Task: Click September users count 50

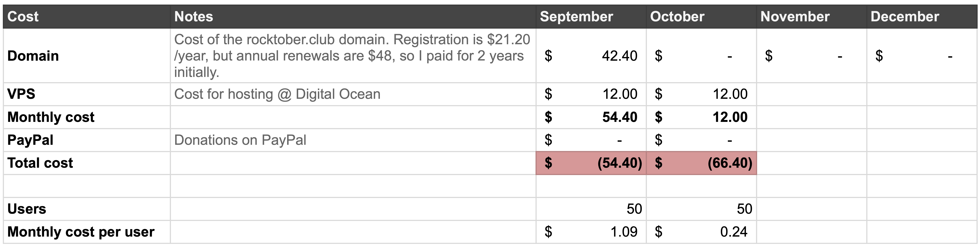Action: tap(591, 209)
